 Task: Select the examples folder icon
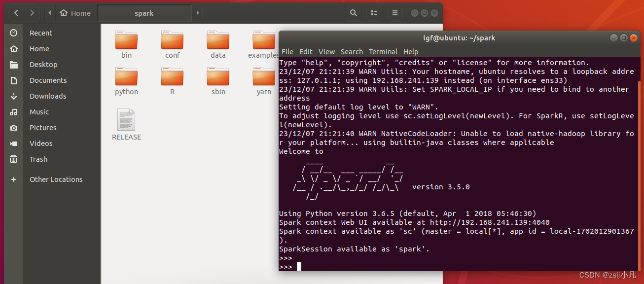(x=264, y=40)
